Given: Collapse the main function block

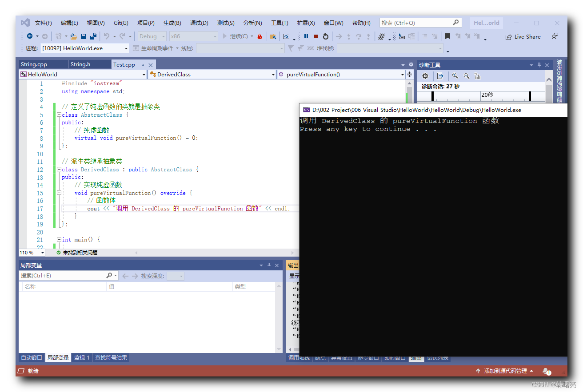Looking at the screenshot, I should 59,240.
